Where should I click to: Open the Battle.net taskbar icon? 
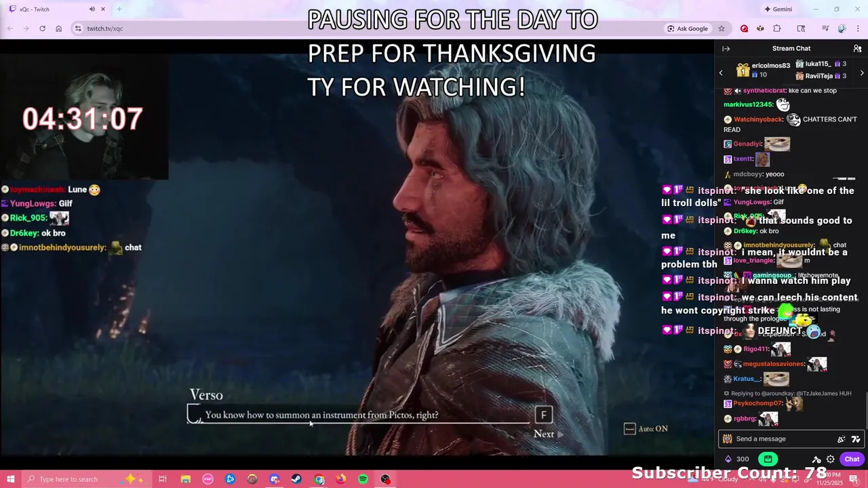(230, 479)
